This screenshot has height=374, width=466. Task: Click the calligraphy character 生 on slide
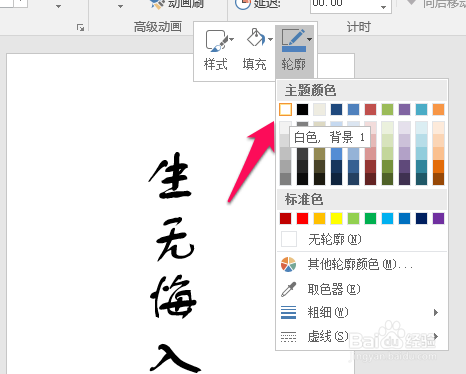click(171, 176)
